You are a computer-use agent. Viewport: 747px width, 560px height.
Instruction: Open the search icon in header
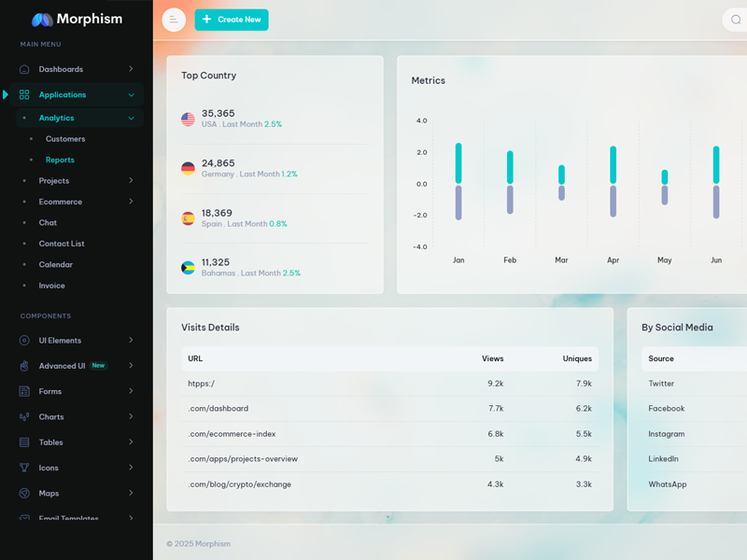[736, 20]
